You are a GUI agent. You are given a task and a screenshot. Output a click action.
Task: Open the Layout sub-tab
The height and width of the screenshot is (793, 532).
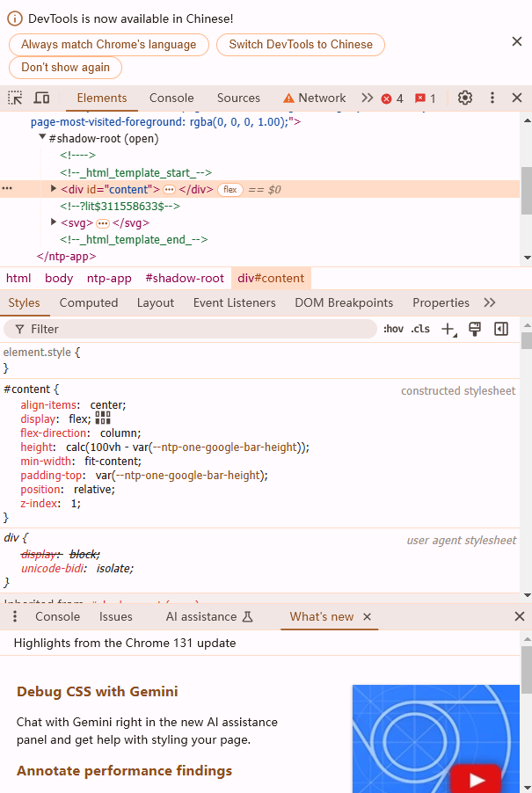156,303
